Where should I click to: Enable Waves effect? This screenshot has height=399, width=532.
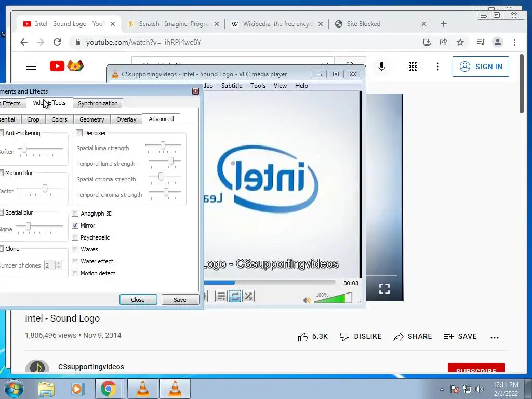[x=75, y=249]
